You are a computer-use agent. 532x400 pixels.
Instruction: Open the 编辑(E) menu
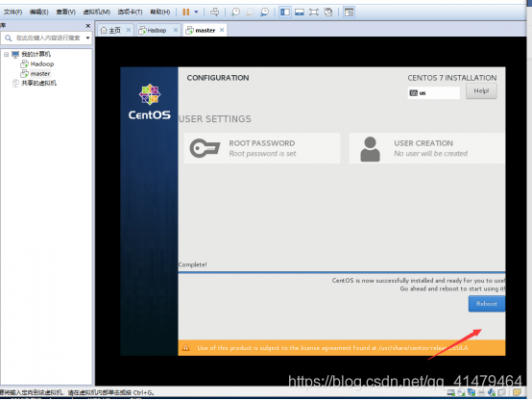39,12
